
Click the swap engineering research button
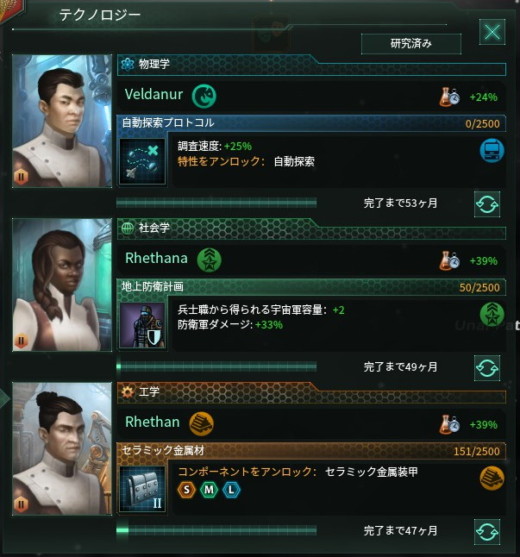(x=487, y=532)
